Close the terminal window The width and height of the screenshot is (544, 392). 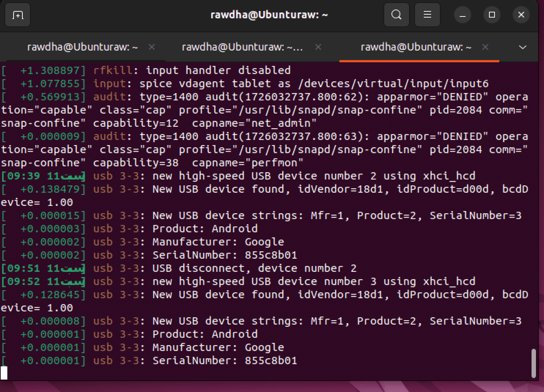(521, 15)
